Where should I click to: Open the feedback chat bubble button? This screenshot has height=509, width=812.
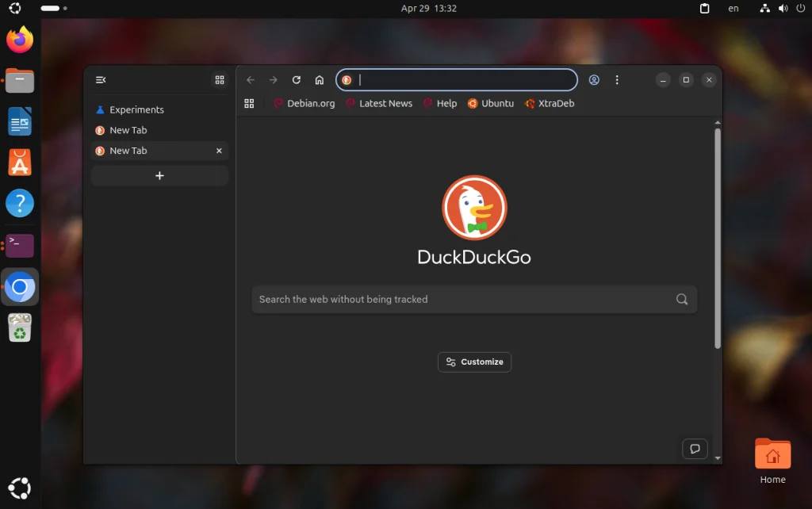click(x=695, y=449)
